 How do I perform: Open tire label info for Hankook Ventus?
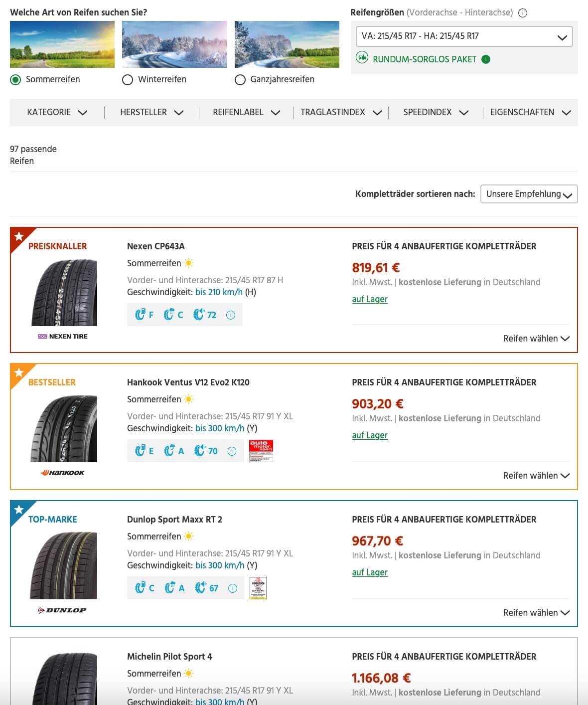point(232,451)
